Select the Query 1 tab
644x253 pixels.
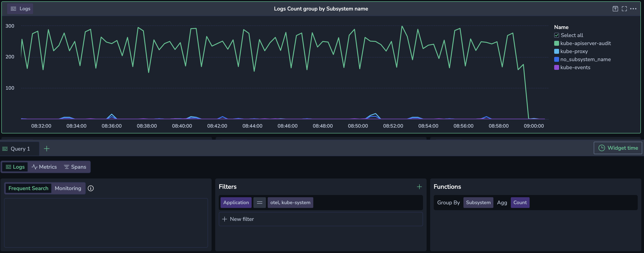(x=19, y=149)
